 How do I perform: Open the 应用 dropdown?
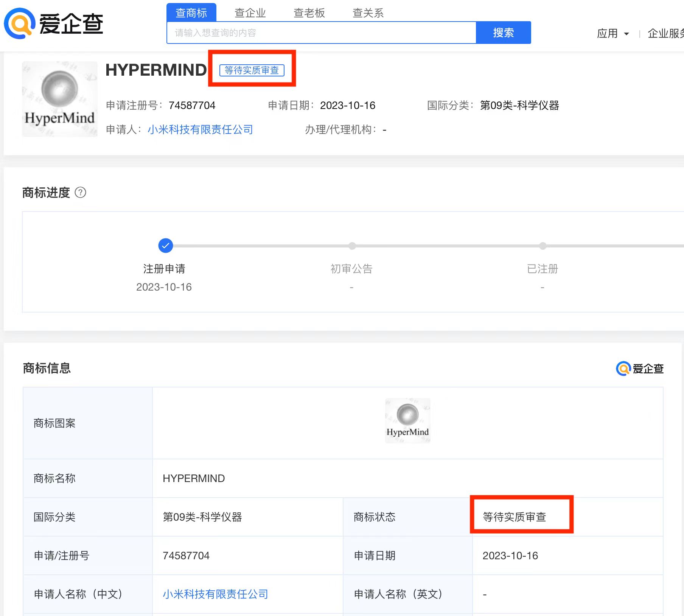tap(613, 33)
